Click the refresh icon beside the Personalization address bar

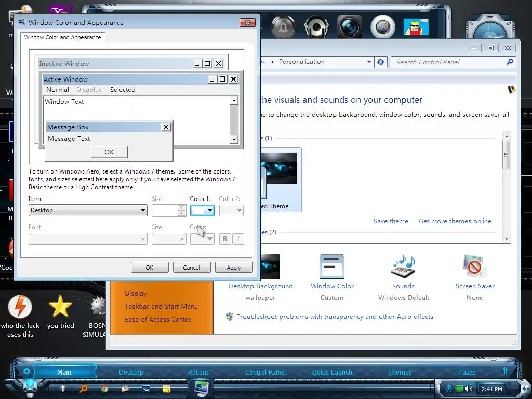(381, 62)
